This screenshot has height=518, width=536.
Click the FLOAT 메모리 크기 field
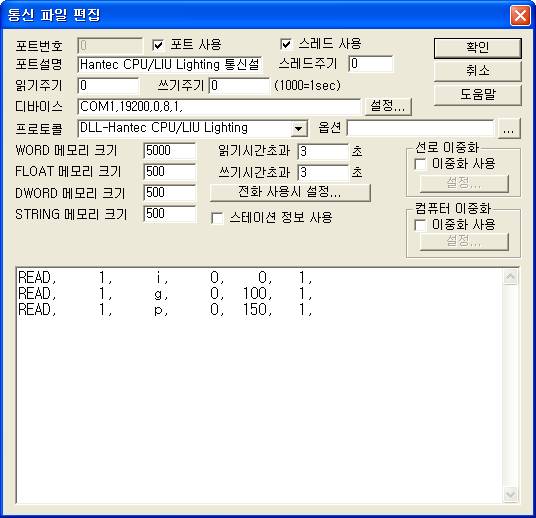170,172
